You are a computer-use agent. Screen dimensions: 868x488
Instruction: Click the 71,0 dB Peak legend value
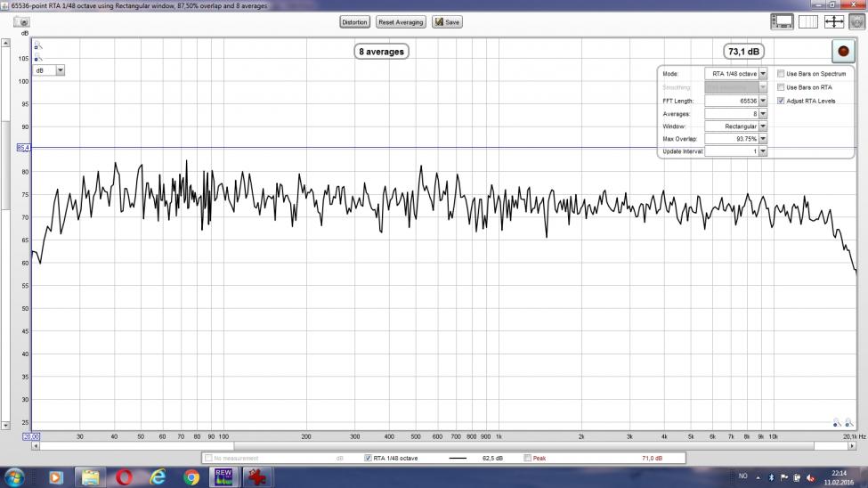[652, 458]
